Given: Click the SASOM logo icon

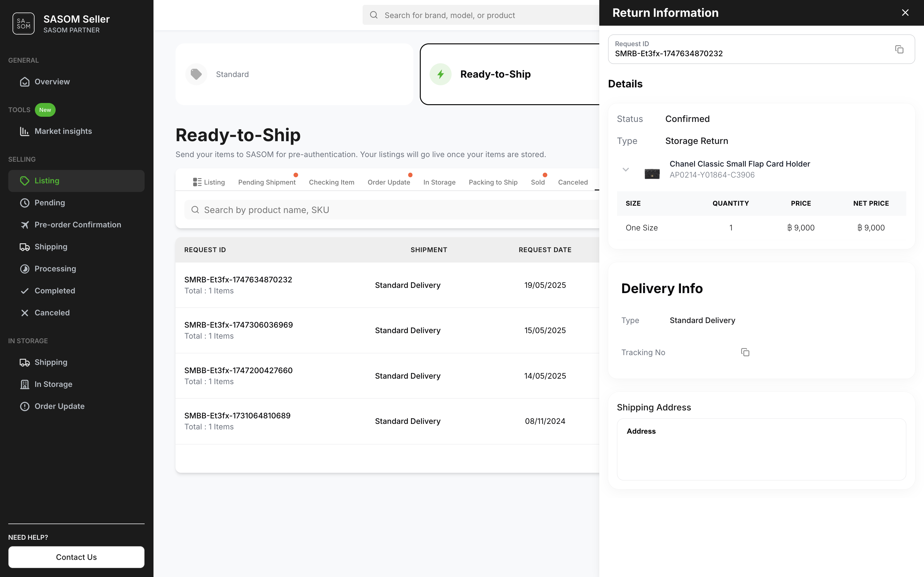Looking at the screenshot, I should pyautogui.click(x=23, y=24).
